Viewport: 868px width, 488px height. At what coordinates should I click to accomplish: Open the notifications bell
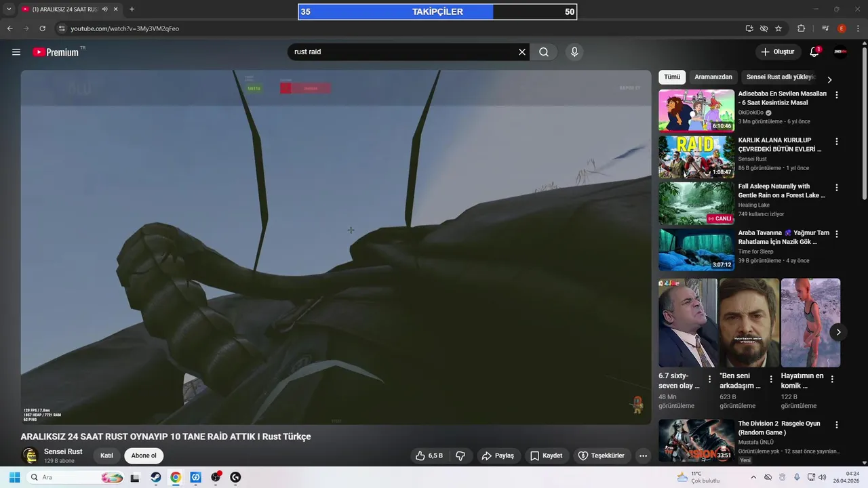[814, 52]
